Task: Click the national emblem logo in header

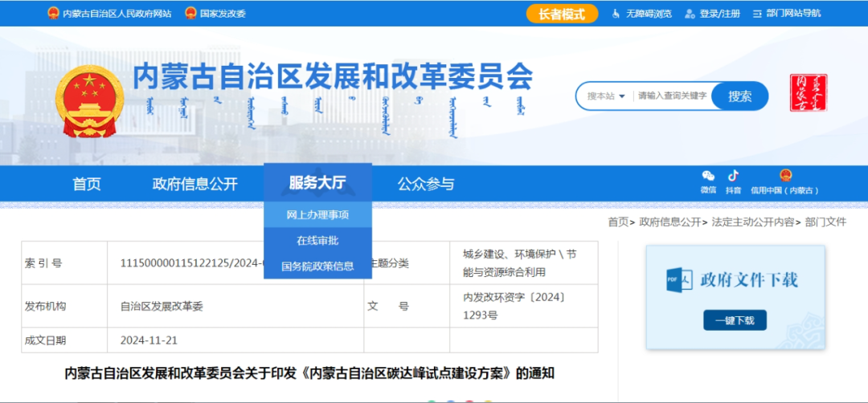Action: (90, 101)
